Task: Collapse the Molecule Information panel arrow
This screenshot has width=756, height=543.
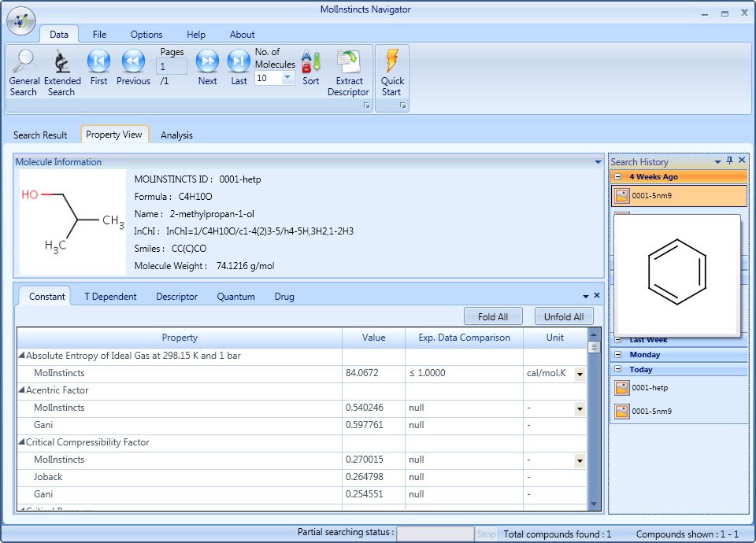Action: 598,162
